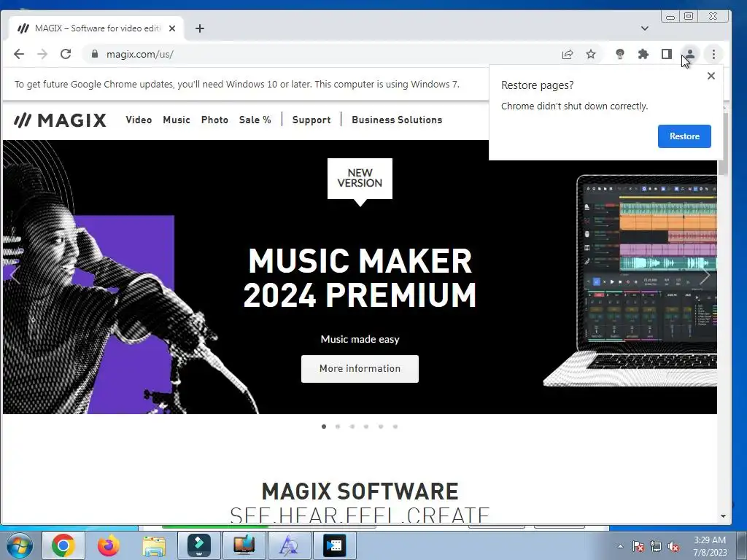
Task: Open the lightbulb extension icon
Action: [x=620, y=54]
